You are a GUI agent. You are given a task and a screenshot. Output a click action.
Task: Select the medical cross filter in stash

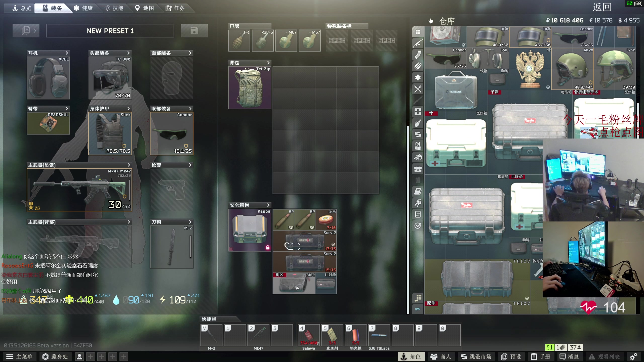(418, 112)
